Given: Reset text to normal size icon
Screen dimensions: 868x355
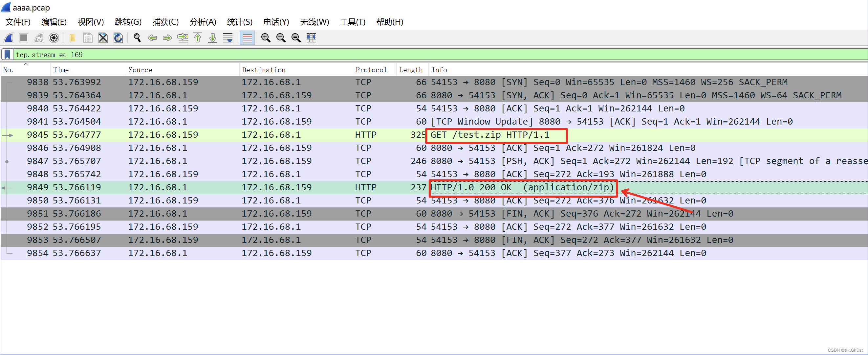Looking at the screenshot, I should 296,38.
